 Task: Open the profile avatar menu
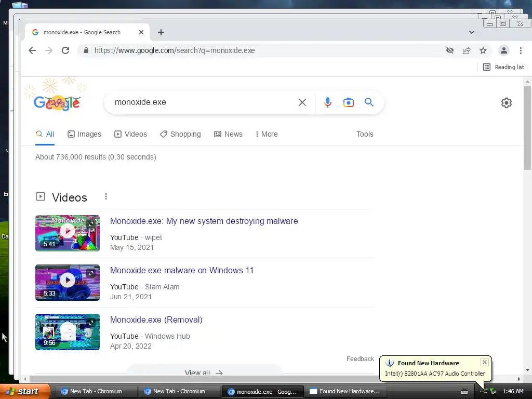tap(504, 50)
